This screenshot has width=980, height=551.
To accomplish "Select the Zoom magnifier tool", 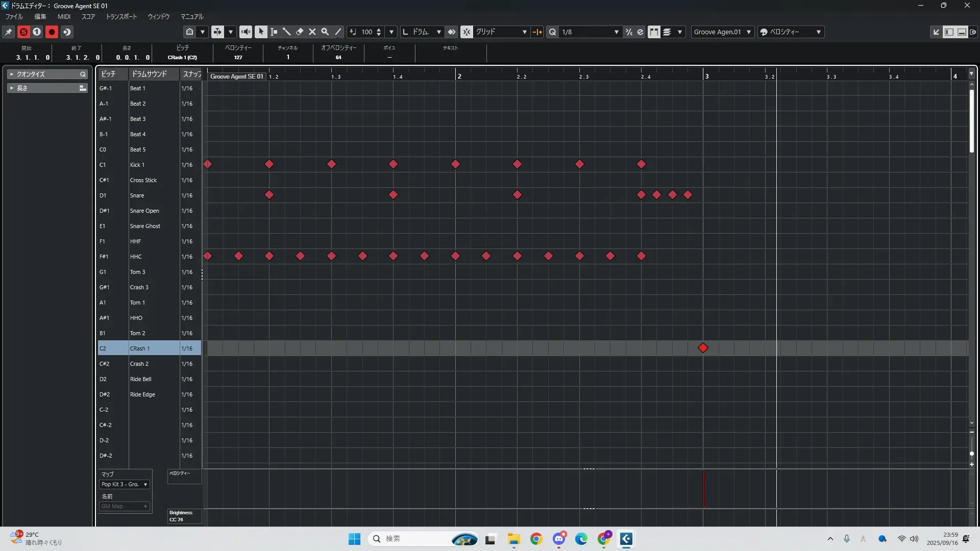I will pyautogui.click(x=325, y=32).
